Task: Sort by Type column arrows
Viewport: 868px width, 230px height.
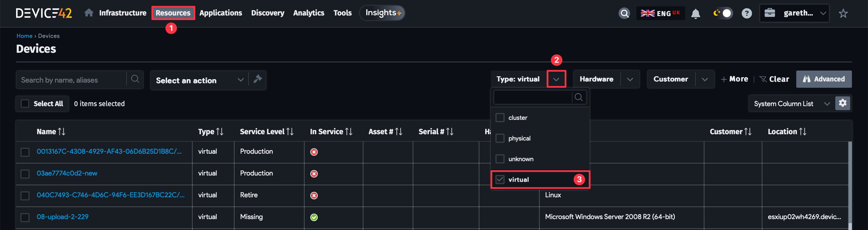Action: [220, 132]
